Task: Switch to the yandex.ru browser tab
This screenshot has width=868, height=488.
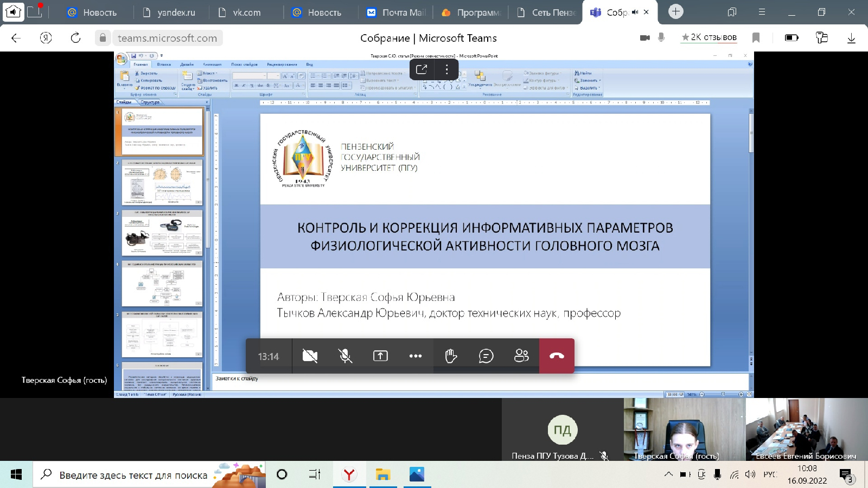Action: (x=176, y=12)
